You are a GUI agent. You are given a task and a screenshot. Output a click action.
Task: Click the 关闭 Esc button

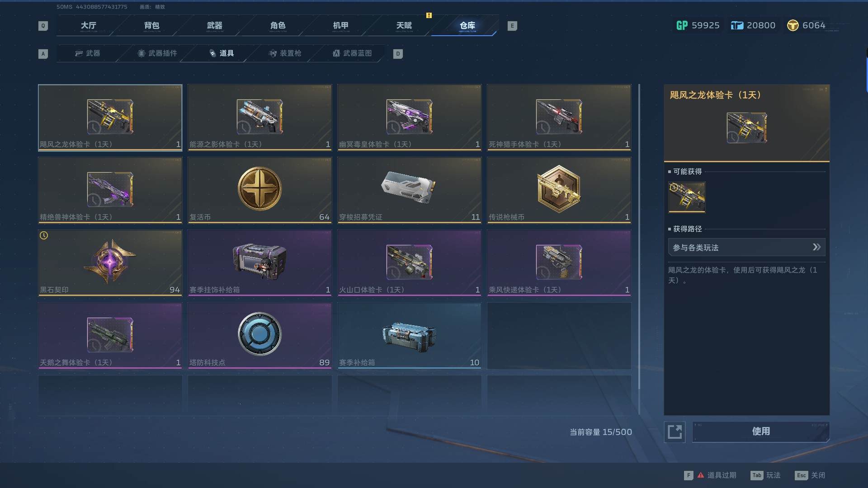point(811,475)
